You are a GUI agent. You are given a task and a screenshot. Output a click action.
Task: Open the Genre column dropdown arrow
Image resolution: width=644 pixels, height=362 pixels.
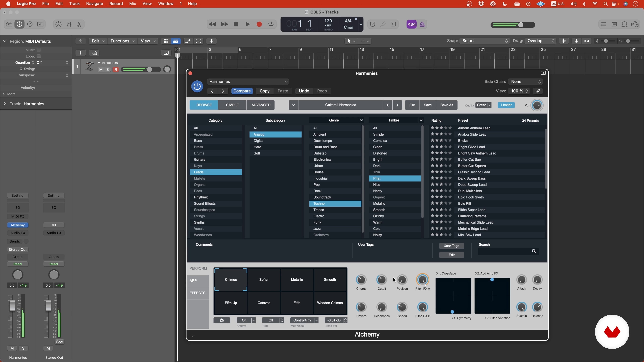click(x=361, y=120)
